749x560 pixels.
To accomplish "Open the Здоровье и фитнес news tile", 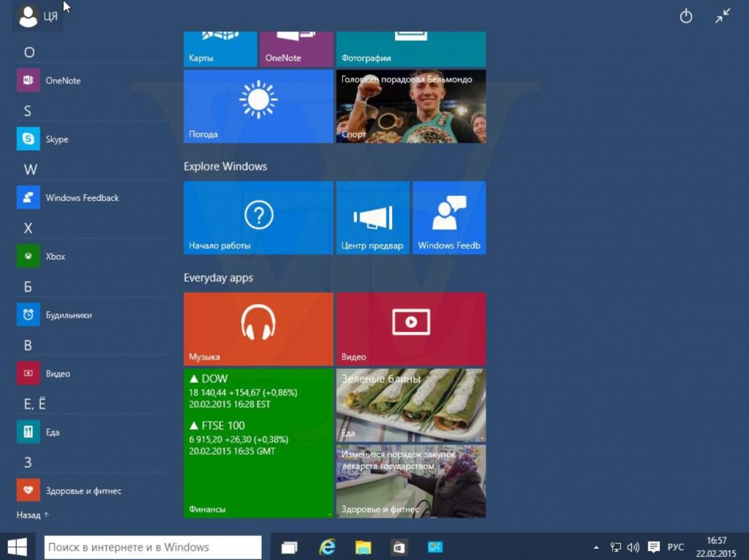I will pos(411,481).
